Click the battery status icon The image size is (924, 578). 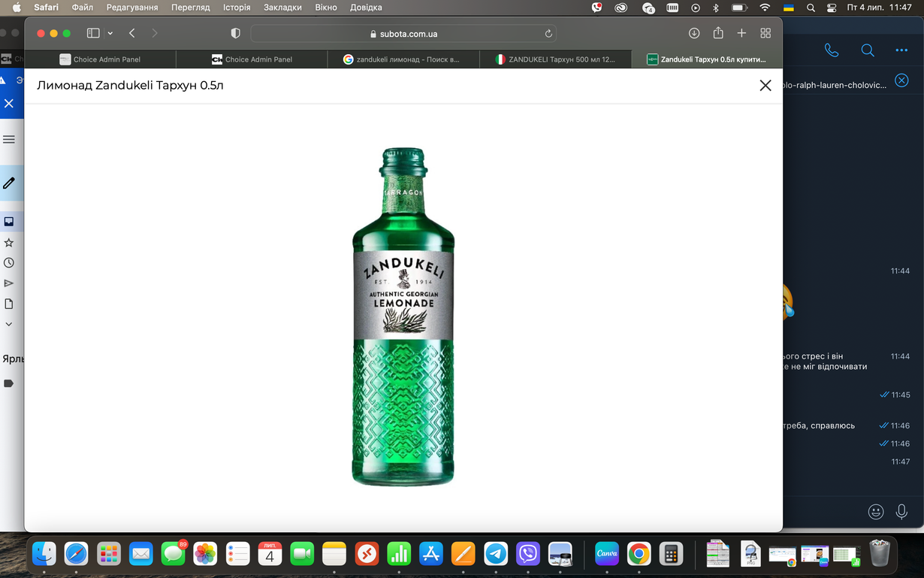739,8
